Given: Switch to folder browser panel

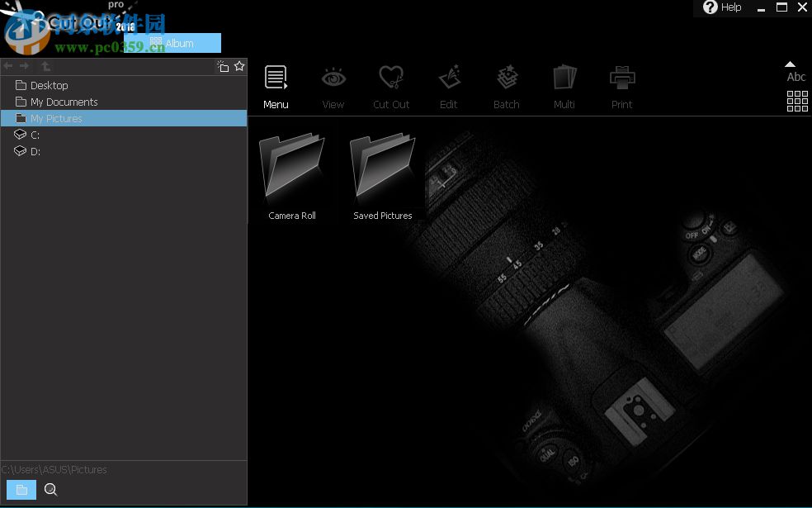Looking at the screenshot, I should [x=21, y=489].
